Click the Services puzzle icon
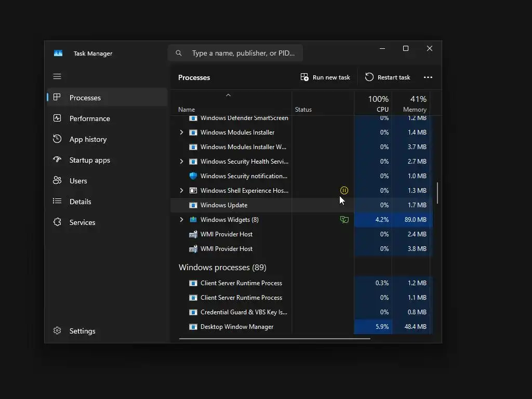Viewport: 532px width, 399px height. click(x=57, y=222)
